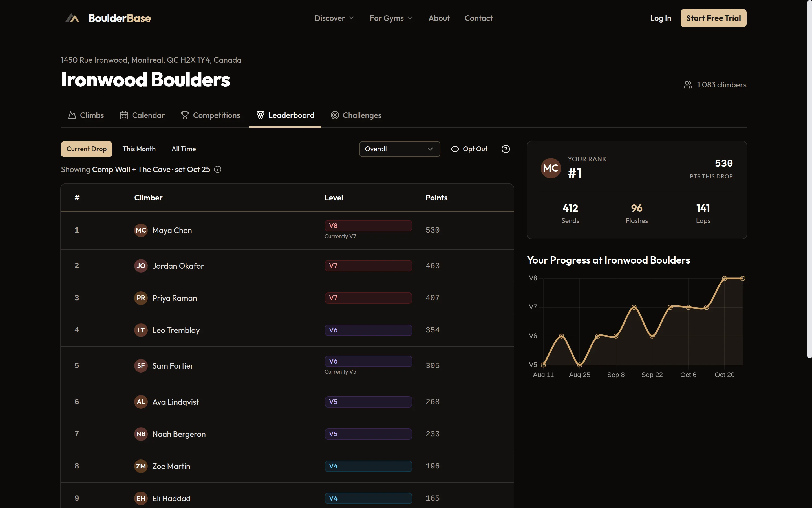Click the 412 Sends stat
812x508 pixels.
[x=570, y=213]
